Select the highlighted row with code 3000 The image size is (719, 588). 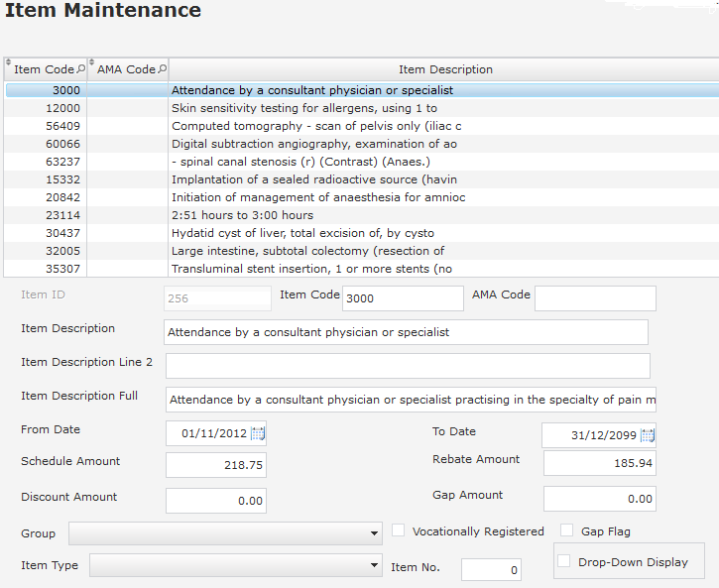point(362,90)
